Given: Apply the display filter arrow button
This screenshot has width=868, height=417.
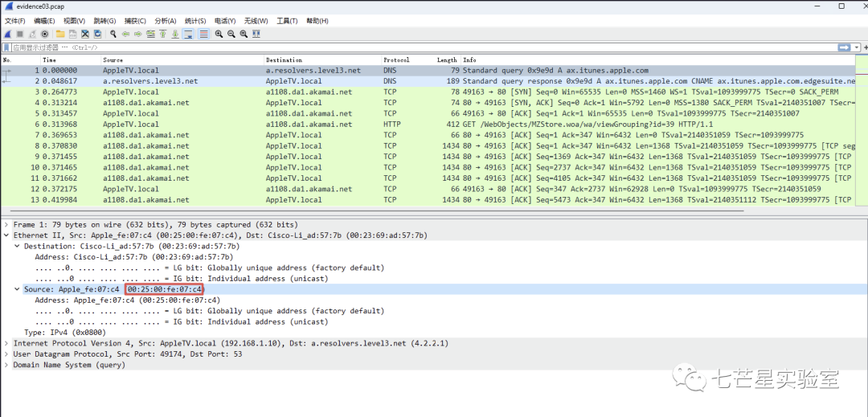Looking at the screenshot, I should click(x=844, y=47).
